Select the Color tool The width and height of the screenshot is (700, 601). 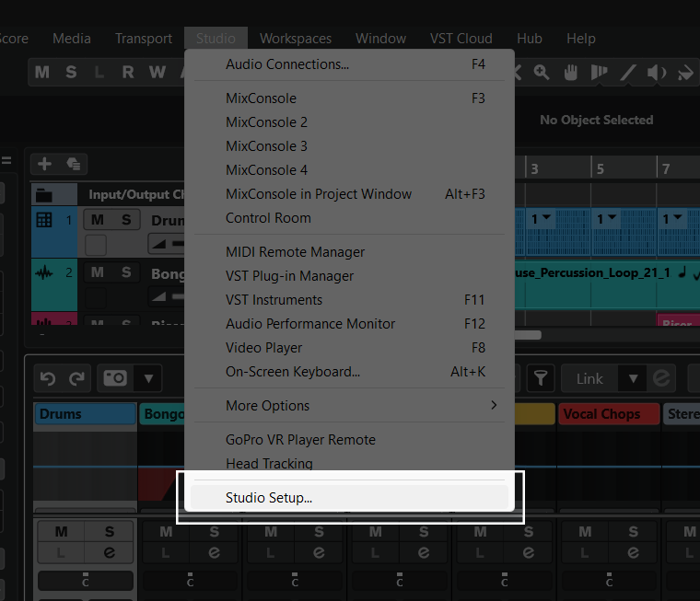point(685,73)
